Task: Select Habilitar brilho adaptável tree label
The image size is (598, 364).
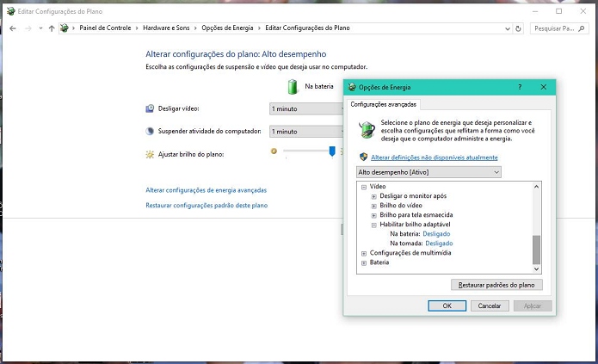Action: 415,224
